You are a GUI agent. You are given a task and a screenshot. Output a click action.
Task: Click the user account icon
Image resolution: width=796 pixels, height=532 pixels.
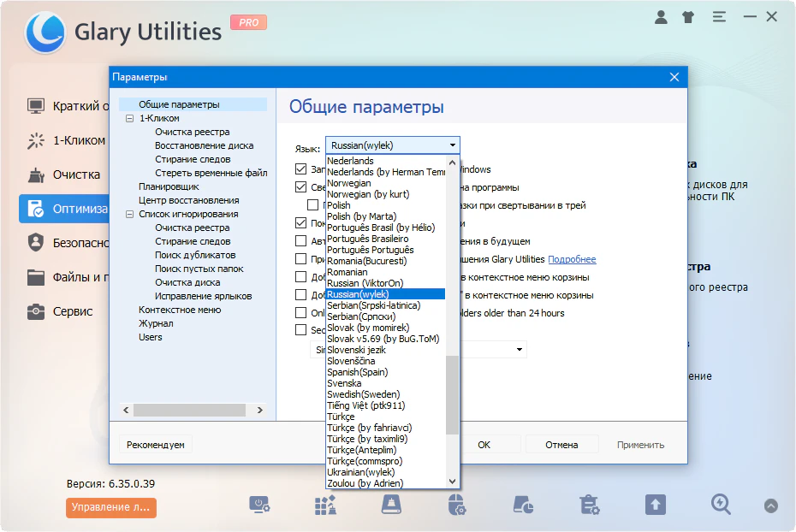coord(661,16)
